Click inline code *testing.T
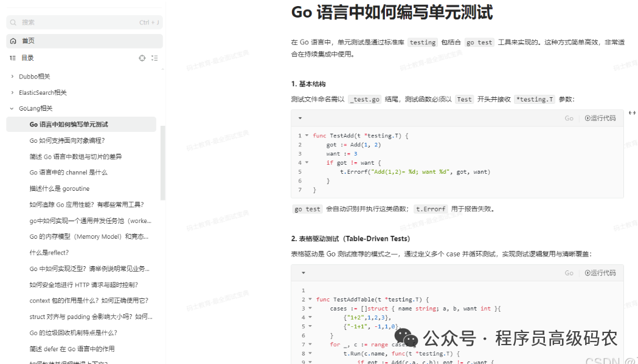 [534, 99]
